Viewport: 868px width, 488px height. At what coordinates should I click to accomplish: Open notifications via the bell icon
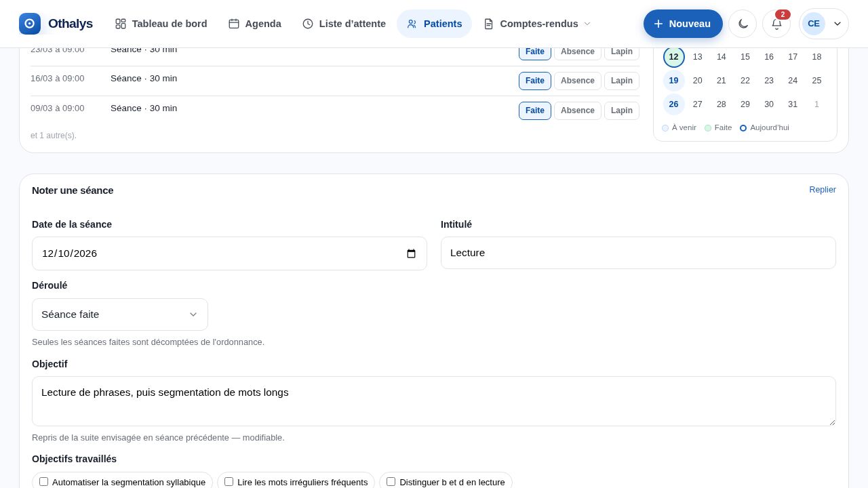[776, 24]
